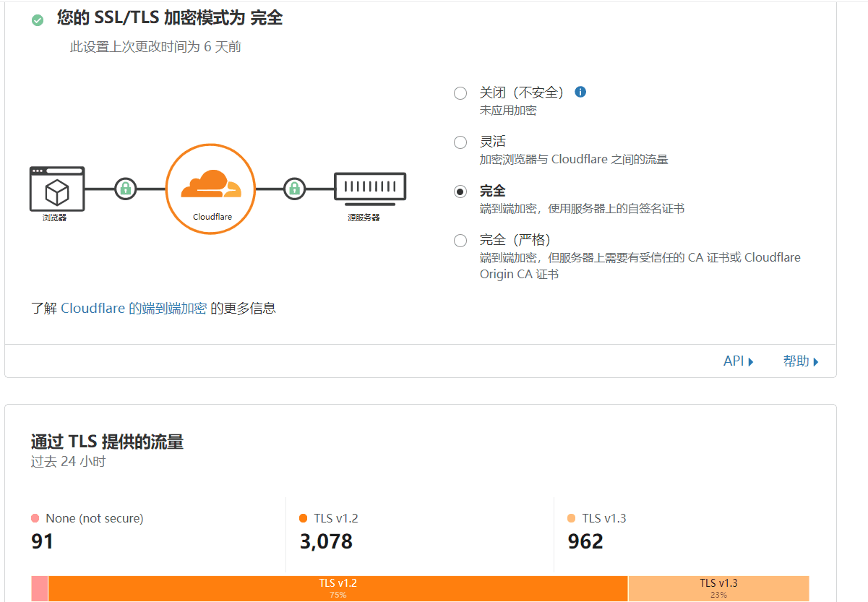868x602 pixels.
Task: Select the 完全（严格）encryption mode
Action: 460,241
